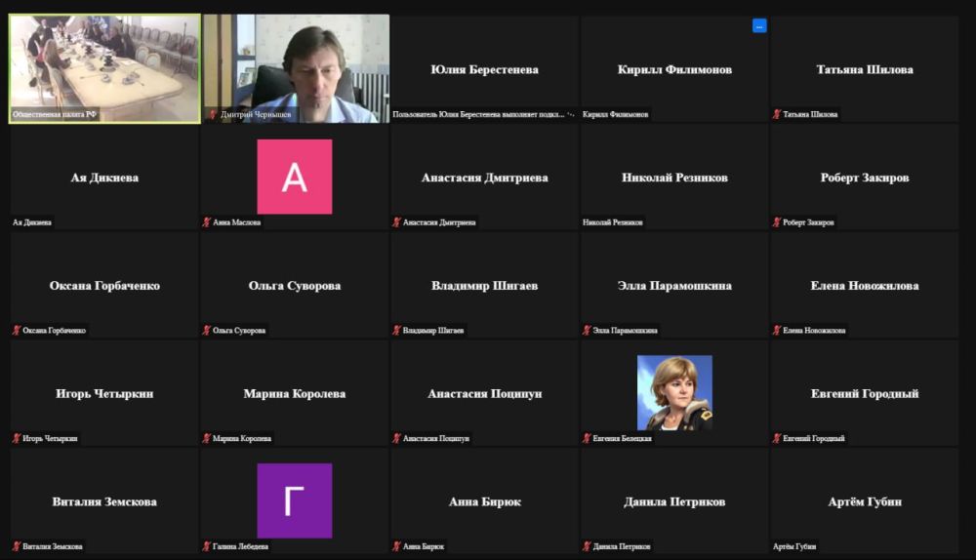Select the Николай Резников participant tile
The height and width of the screenshot is (560, 976).
coord(674,178)
